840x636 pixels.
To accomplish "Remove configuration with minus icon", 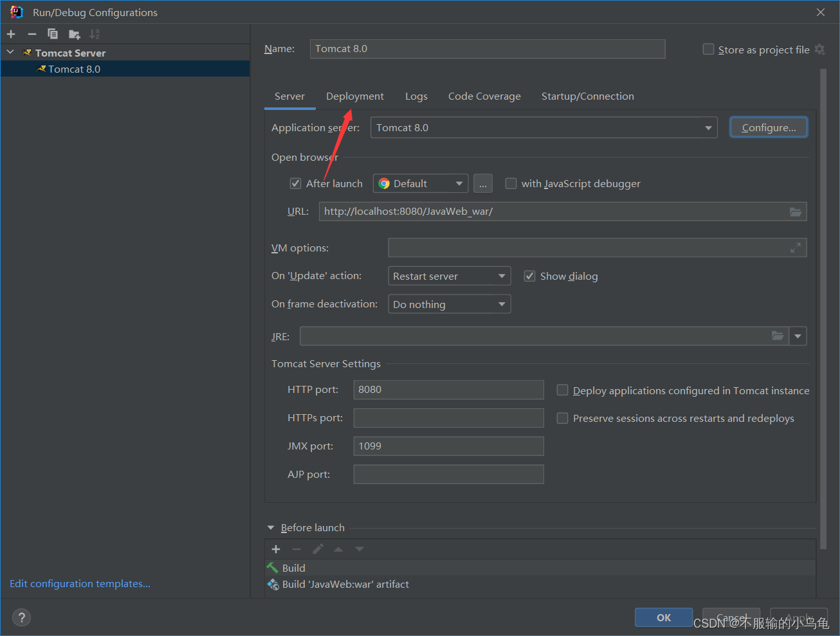I will coord(32,34).
